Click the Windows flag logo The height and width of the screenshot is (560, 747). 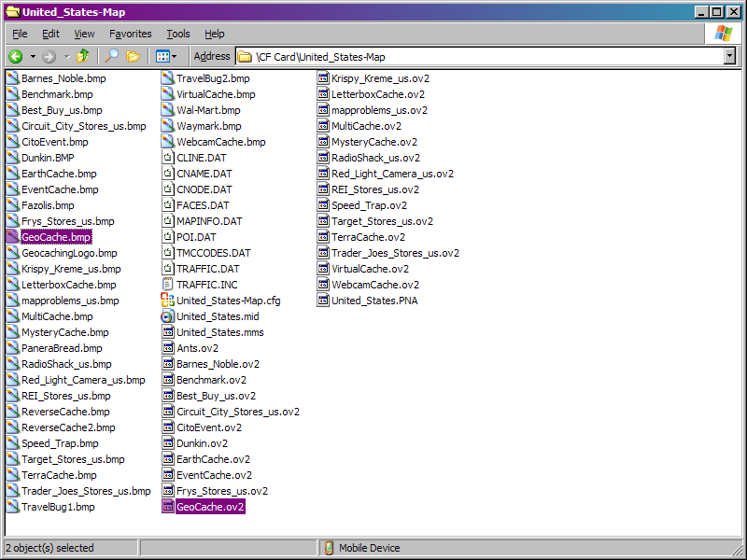723,34
